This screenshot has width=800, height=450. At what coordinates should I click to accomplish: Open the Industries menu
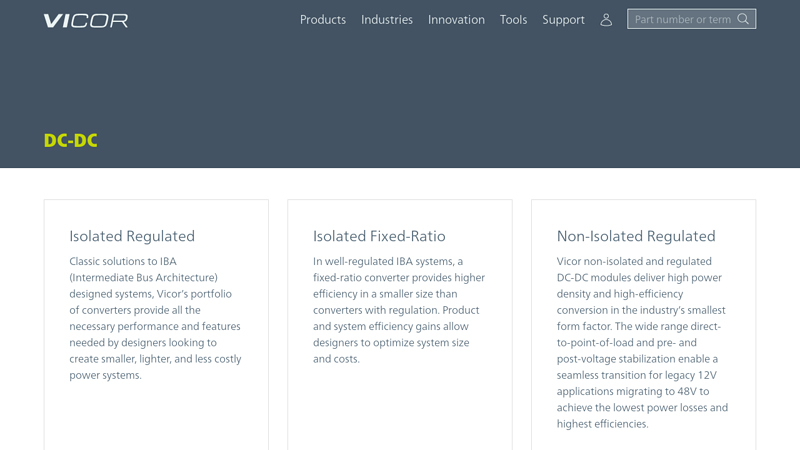pos(387,20)
